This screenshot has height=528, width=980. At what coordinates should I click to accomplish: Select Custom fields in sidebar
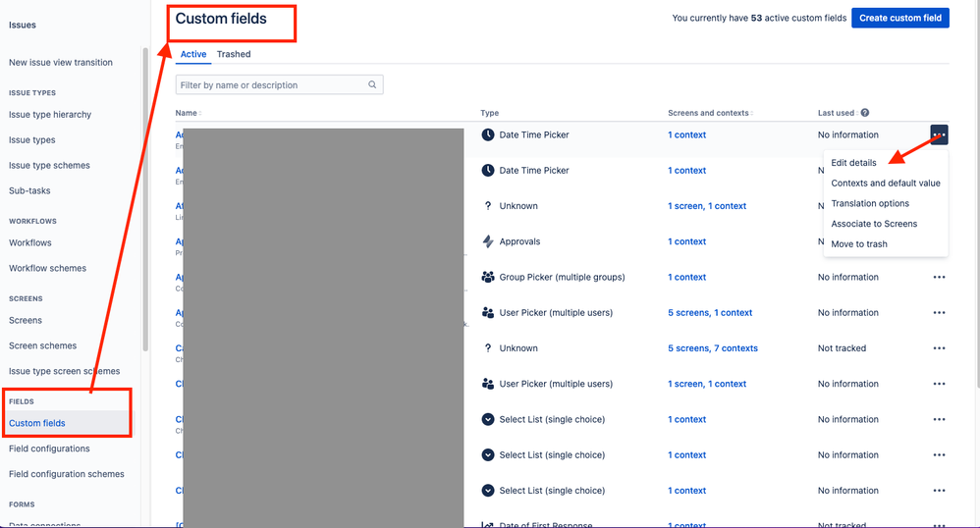coord(37,424)
